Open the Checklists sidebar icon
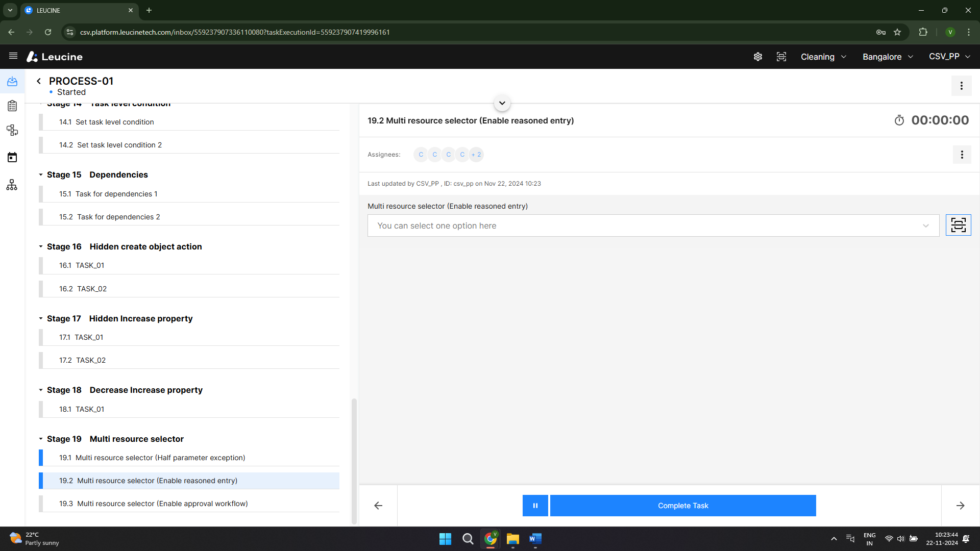 [x=12, y=106]
